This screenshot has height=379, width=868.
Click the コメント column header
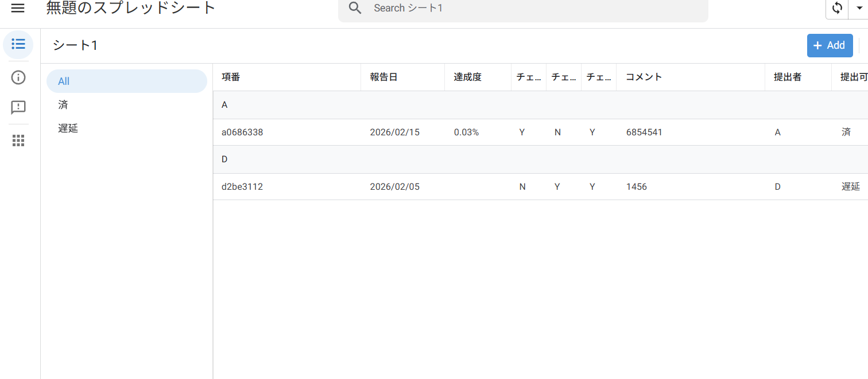pos(644,77)
